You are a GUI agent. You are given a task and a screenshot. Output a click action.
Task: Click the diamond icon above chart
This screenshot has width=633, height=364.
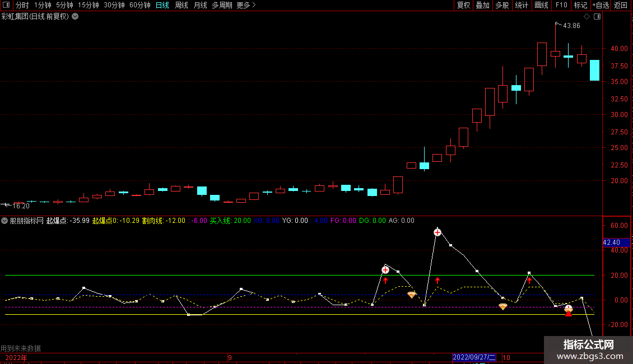(x=587, y=17)
